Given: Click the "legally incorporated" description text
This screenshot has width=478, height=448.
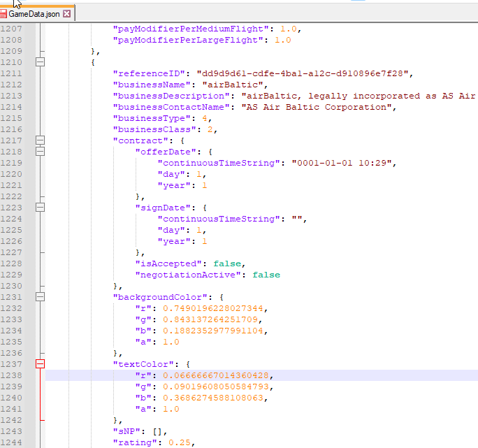Looking at the screenshot, I should (x=364, y=96).
